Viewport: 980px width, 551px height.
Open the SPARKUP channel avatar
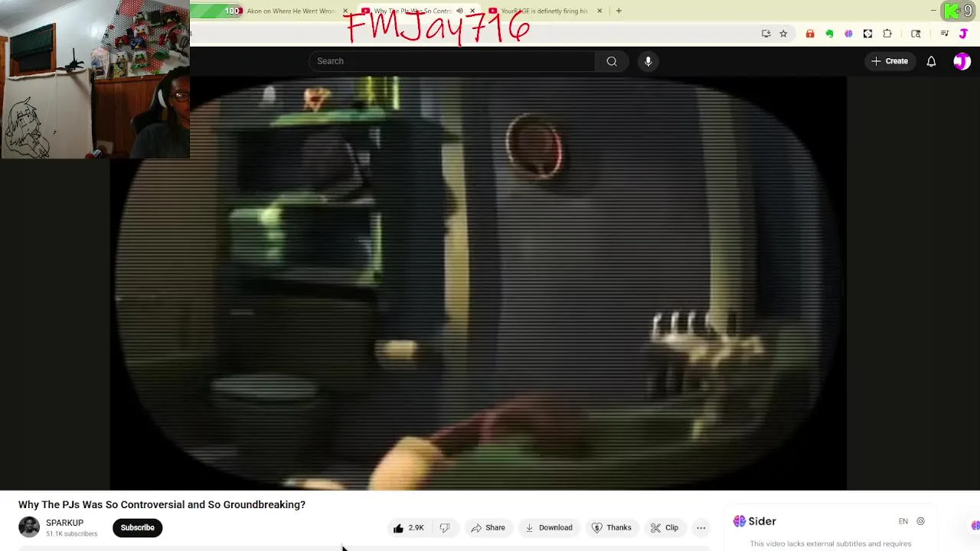tap(29, 527)
